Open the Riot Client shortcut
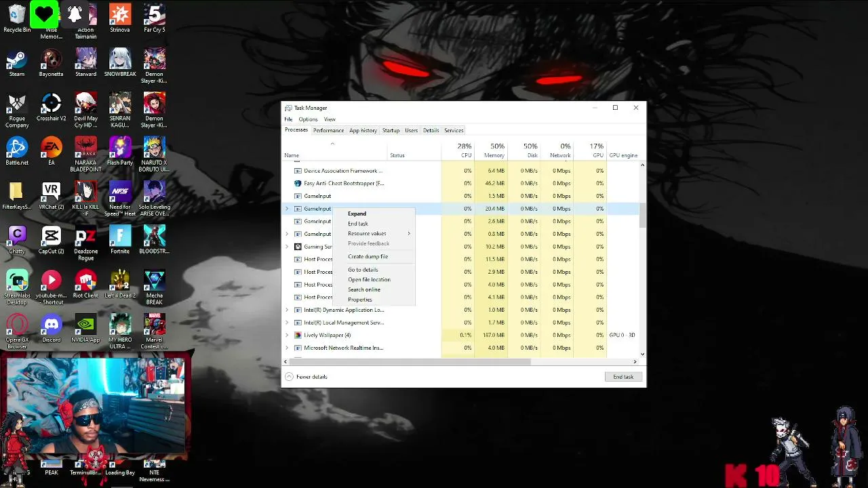 point(85,284)
